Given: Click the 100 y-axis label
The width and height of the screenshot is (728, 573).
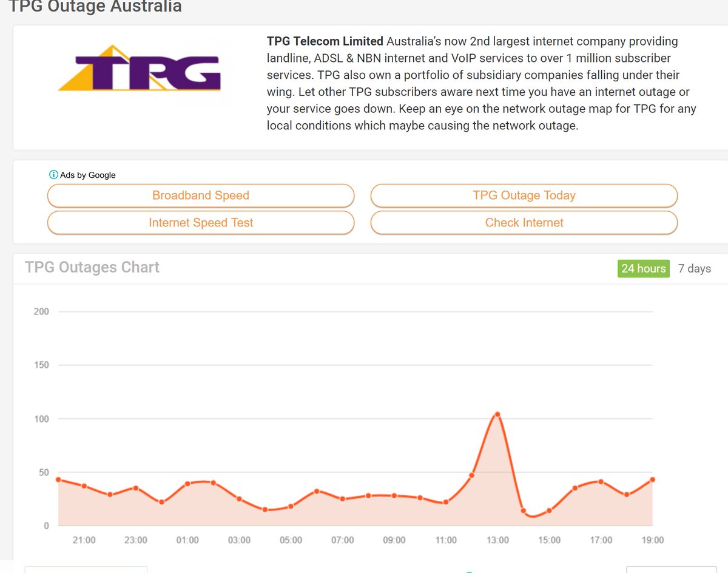Looking at the screenshot, I should 41,419.
